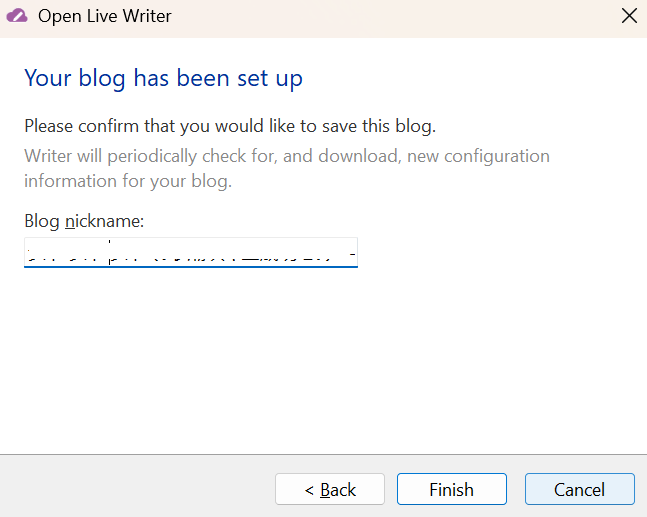
Task: Click the 'Open Live Writer' title bar text
Action: (x=104, y=16)
